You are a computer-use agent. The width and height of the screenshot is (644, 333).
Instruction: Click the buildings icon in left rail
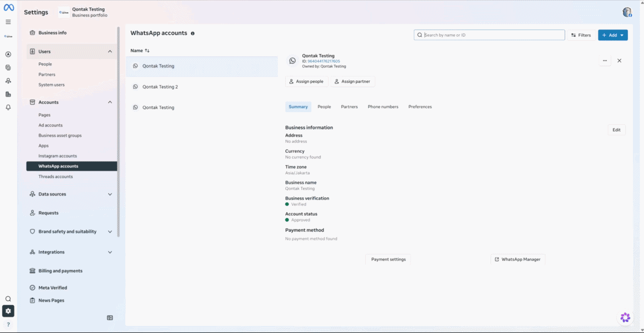tap(8, 94)
